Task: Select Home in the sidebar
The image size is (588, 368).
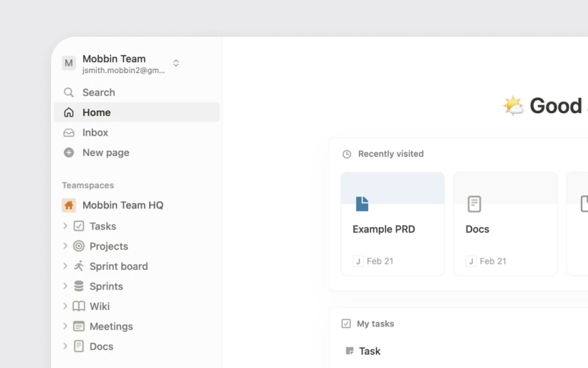Action: click(97, 112)
